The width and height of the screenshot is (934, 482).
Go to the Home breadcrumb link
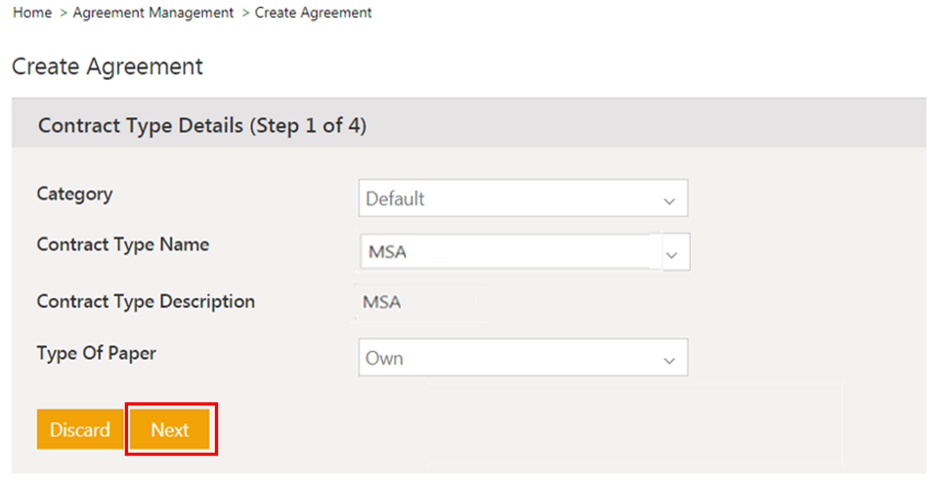click(32, 13)
